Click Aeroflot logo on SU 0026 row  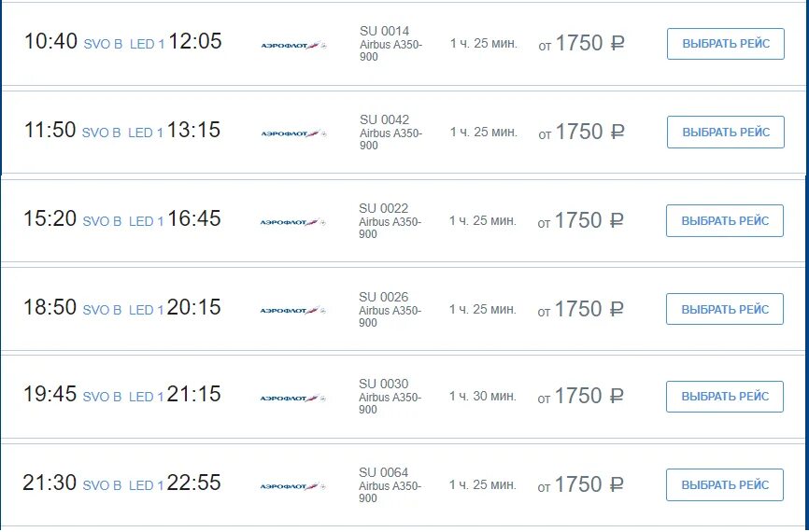click(292, 310)
